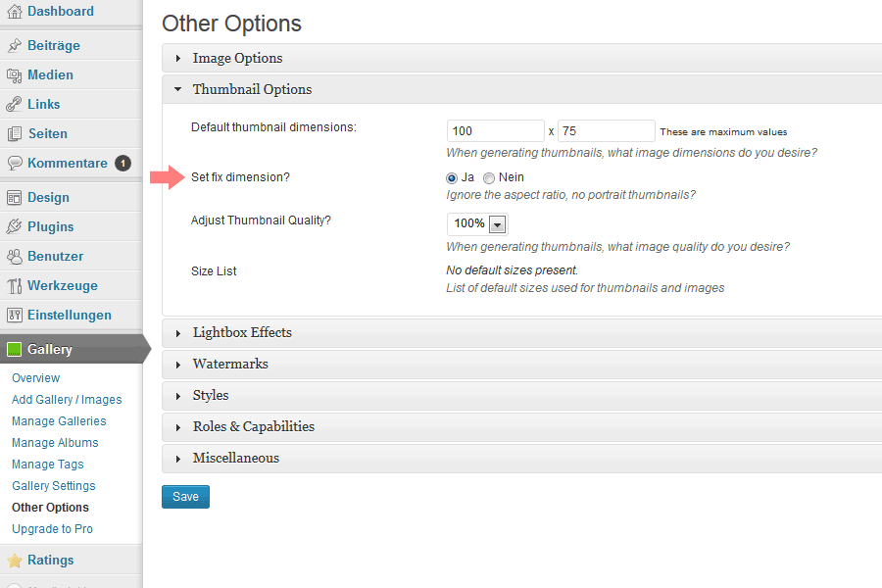Click the Save button
This screenshot has height=588, width=882.
(x=185, y=497)
